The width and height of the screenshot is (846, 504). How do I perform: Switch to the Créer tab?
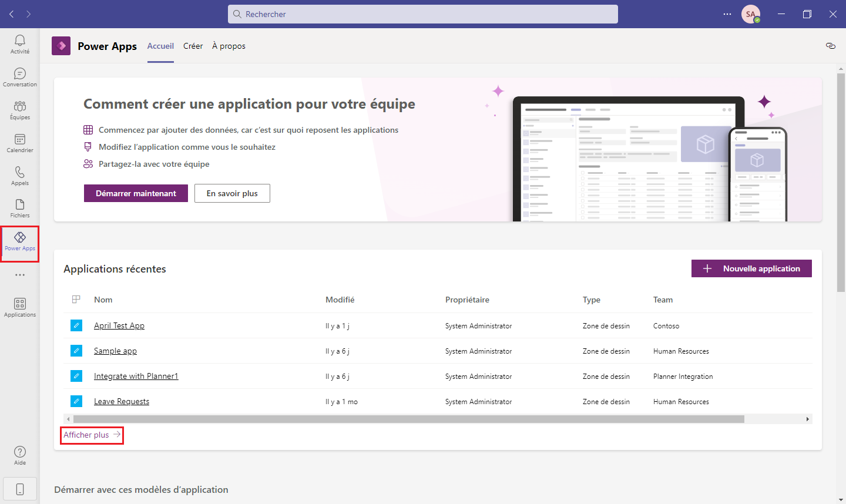tap(193, 46)
